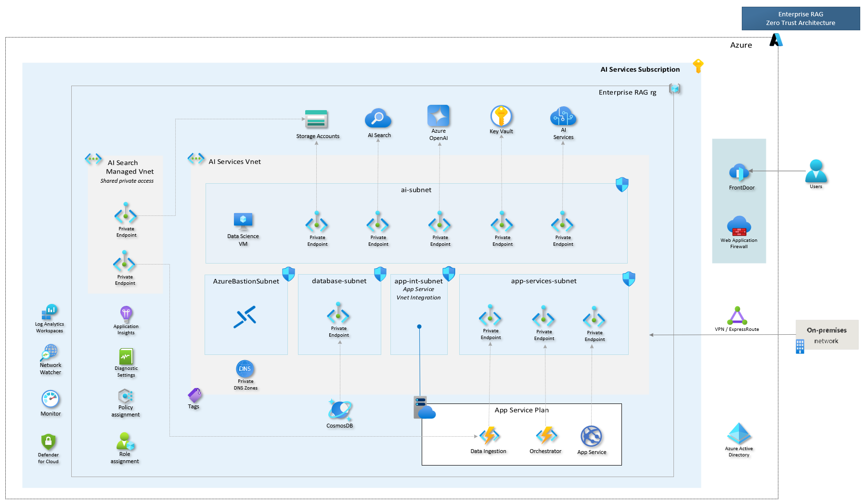
Task: Click the Monitor gauge icon
Action: pos(51,399)
